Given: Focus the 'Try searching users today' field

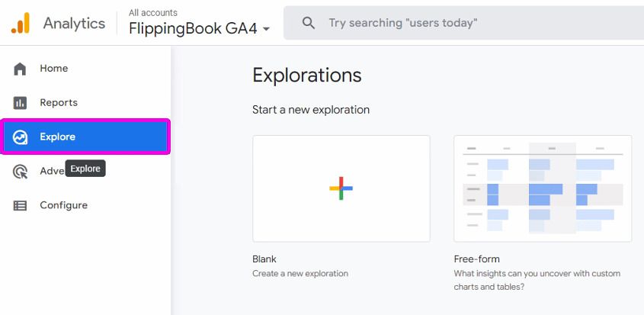Looking at the screenshot, I should point(463,23).
